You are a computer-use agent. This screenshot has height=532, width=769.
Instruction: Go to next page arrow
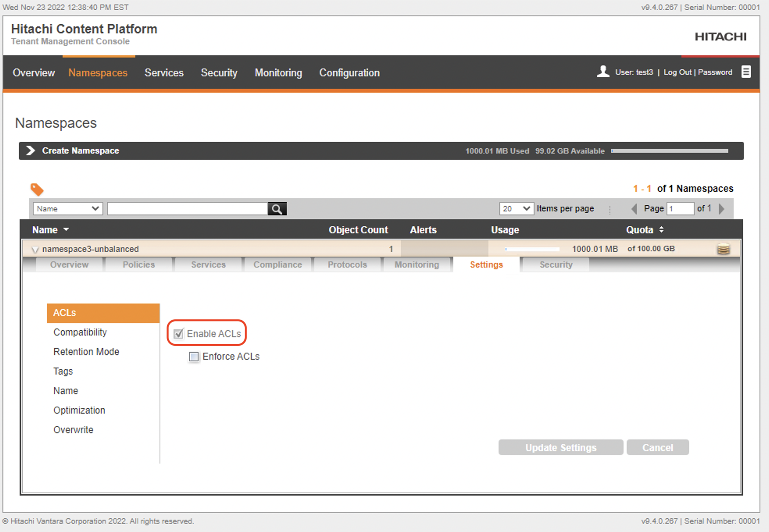coord(722,209)
